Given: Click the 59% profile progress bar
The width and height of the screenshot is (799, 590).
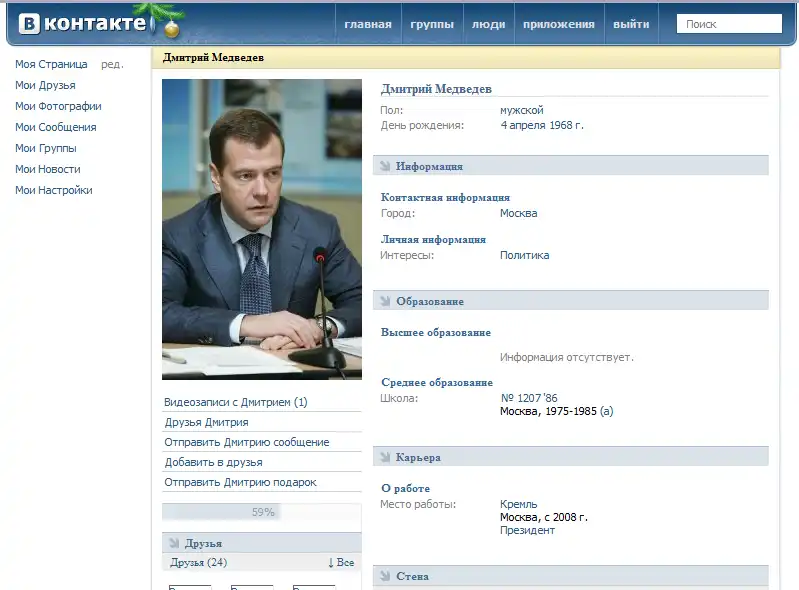Looking at the screenshot, I should click(262, 512).
